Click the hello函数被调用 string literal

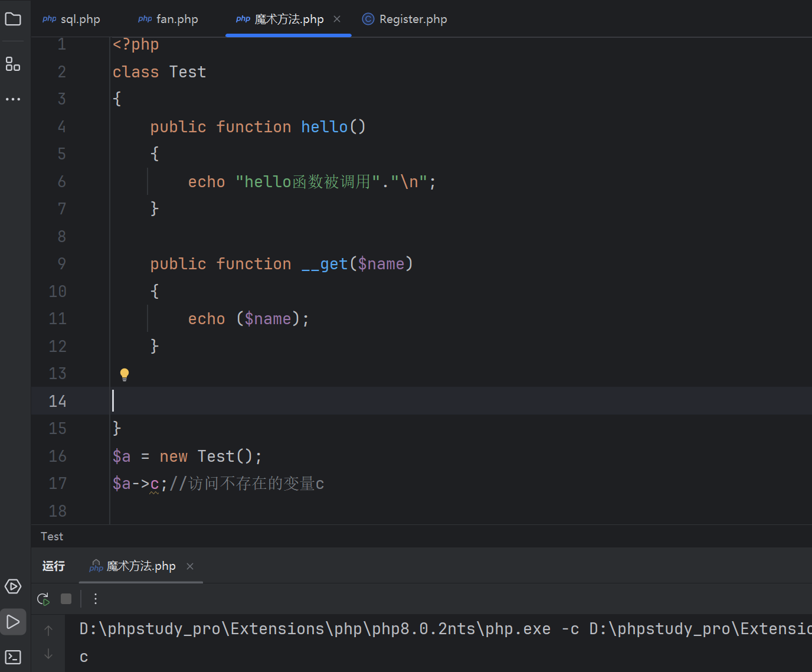click(x=307, y=182)
